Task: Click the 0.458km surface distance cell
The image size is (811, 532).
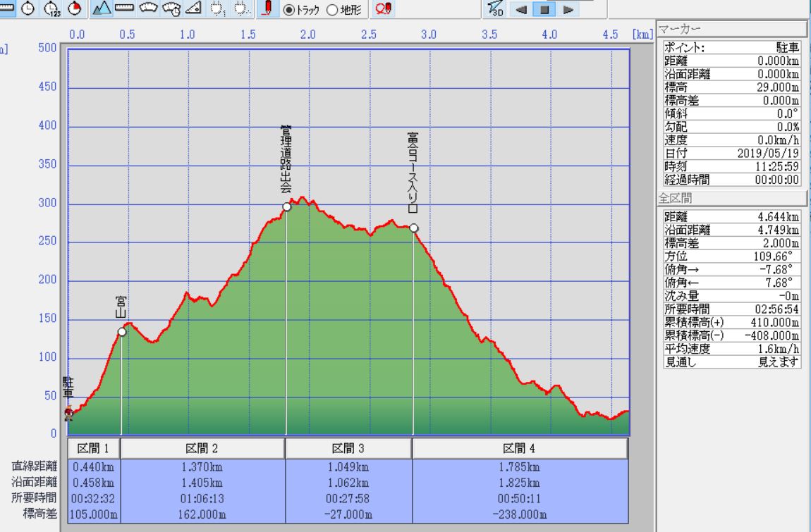Action: tap(94, 483)
